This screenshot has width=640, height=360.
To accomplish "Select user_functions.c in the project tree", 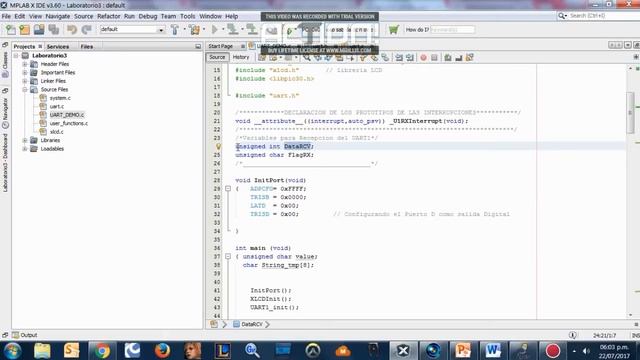I will tap(69, 123).
